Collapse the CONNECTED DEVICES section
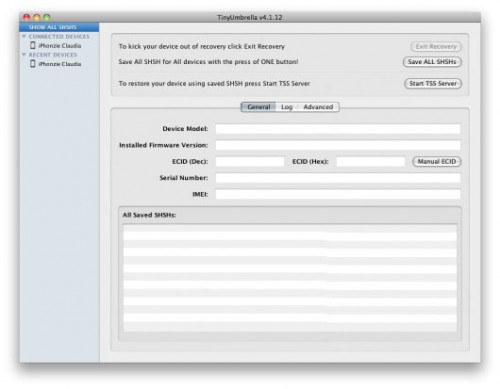This screenshot has height=389, width=500. 24,36
